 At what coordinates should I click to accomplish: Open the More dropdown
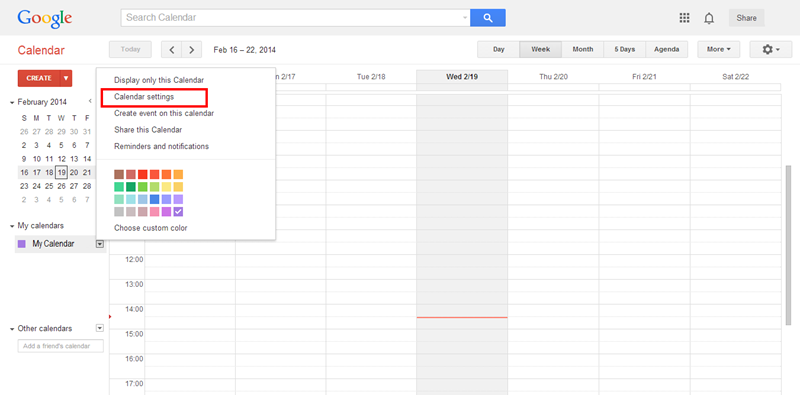point(718,50)
